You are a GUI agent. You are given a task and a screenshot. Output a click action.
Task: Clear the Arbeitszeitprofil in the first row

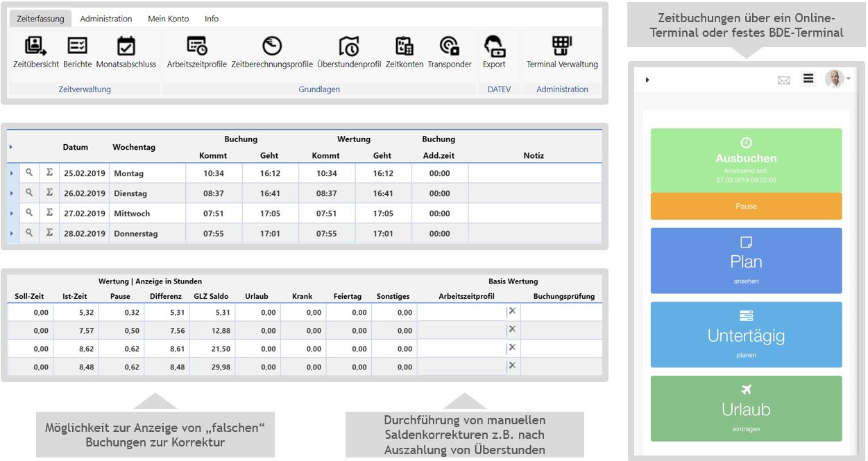point(512,311)
